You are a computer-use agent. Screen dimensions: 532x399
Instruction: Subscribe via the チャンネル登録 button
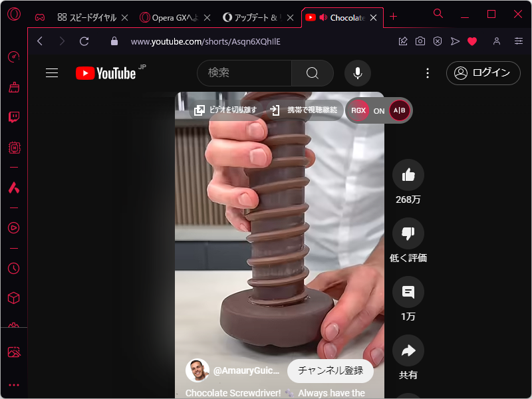point(330,370)
